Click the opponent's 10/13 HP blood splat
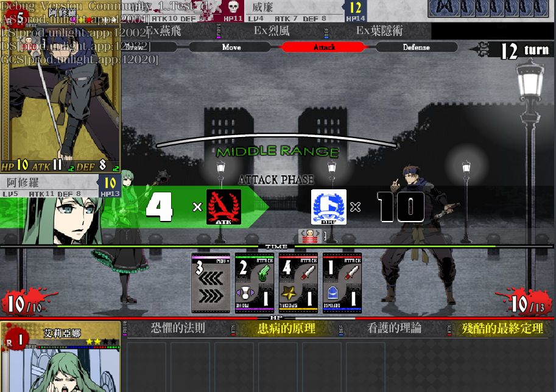 point(526,304)
